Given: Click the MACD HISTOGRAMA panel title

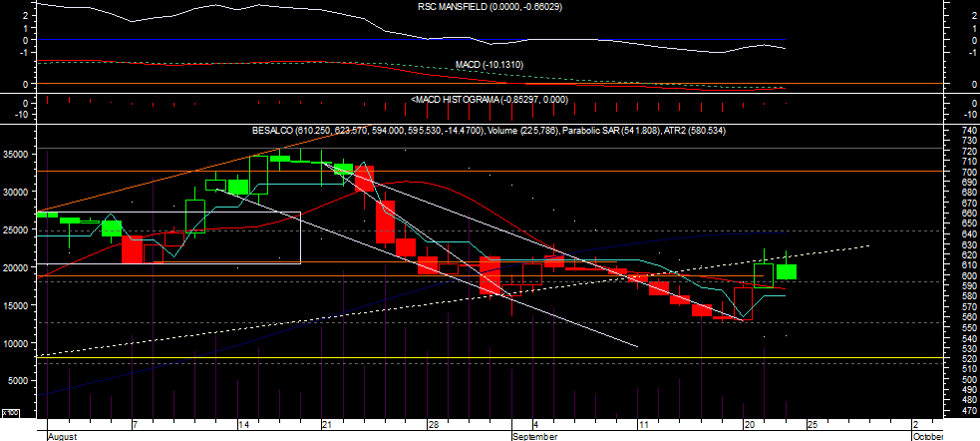Looking at the screenshot, I should (490, 100).
